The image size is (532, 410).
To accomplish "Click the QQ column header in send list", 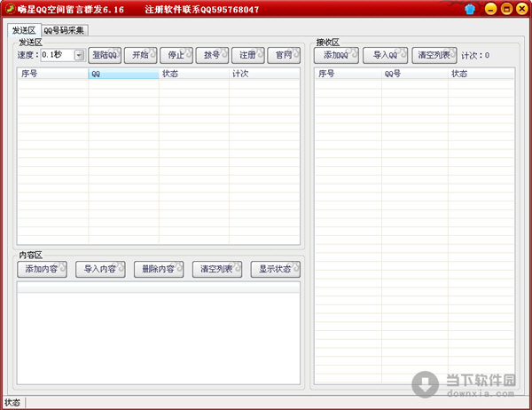I will pos(123,75).
